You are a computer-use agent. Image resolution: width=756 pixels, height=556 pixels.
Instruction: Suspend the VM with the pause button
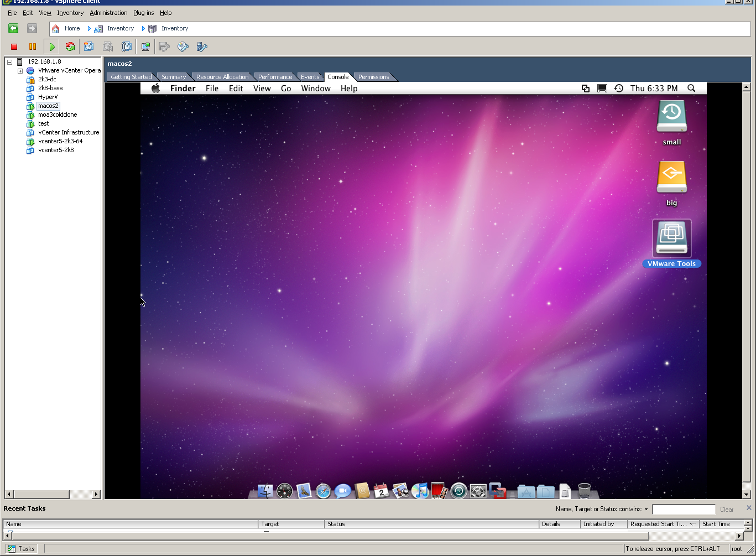pos(33,47)
